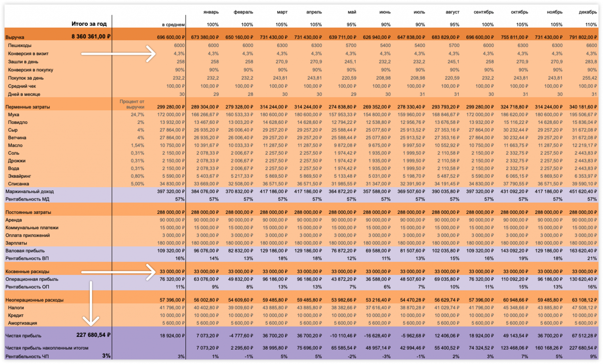This screenshot has width=603, height=364.
Task: Click the 'Итого за год' header cell
Action: click(x=89, y=24)
